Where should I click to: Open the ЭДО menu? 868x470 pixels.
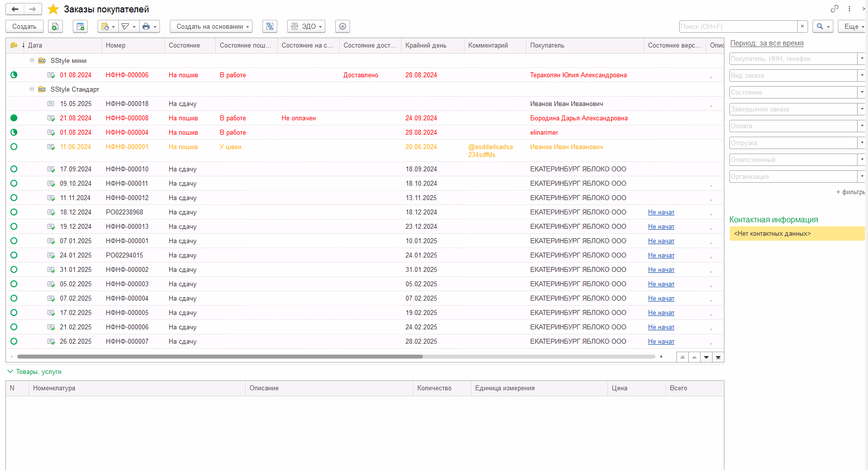click(306, 27)
